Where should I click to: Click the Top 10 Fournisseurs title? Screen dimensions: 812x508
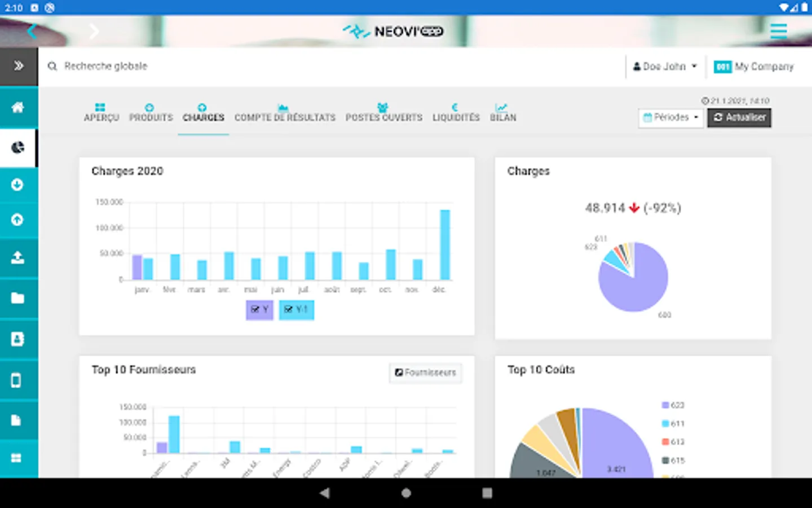[144, 370]
